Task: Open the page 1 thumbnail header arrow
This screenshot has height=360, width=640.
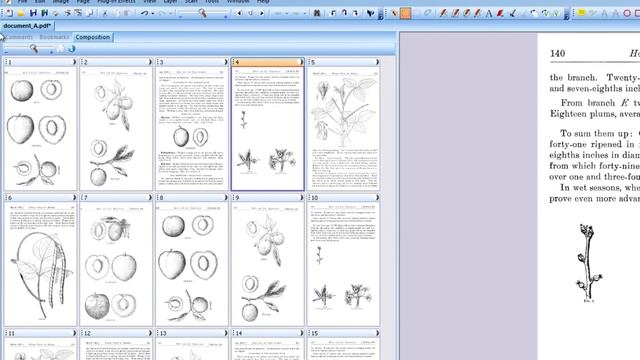Action: point(74,62)
